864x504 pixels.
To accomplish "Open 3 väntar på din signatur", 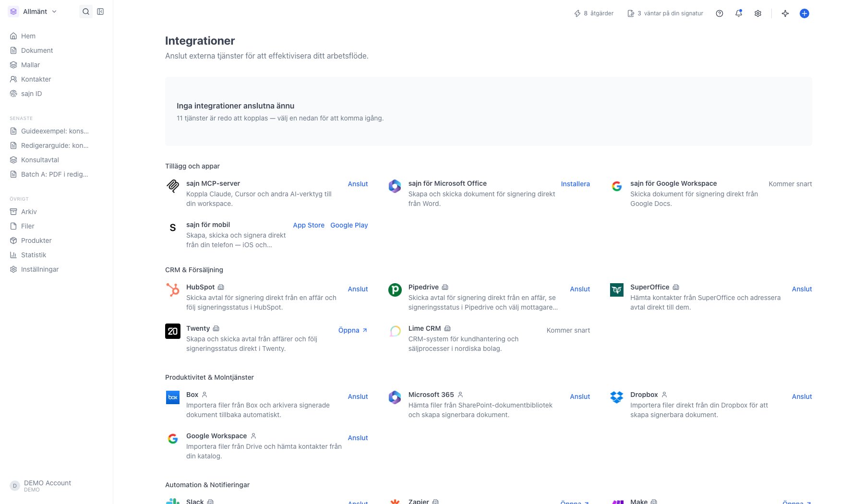I will click(665, 13).
